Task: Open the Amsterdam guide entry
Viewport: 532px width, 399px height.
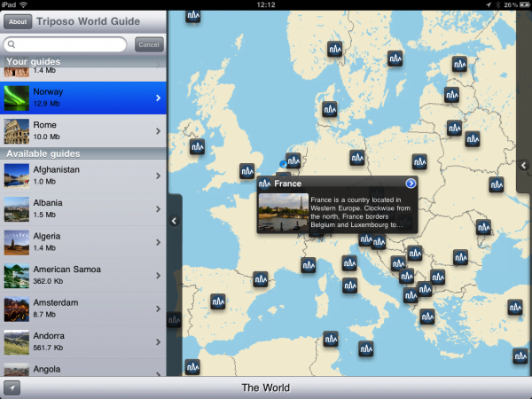Action: (84, 309)
